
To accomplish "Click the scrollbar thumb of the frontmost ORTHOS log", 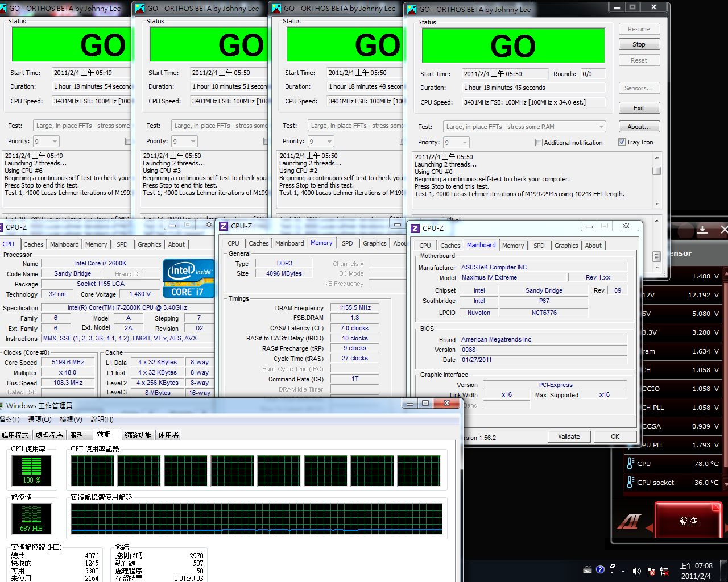I will click(657, 171).
